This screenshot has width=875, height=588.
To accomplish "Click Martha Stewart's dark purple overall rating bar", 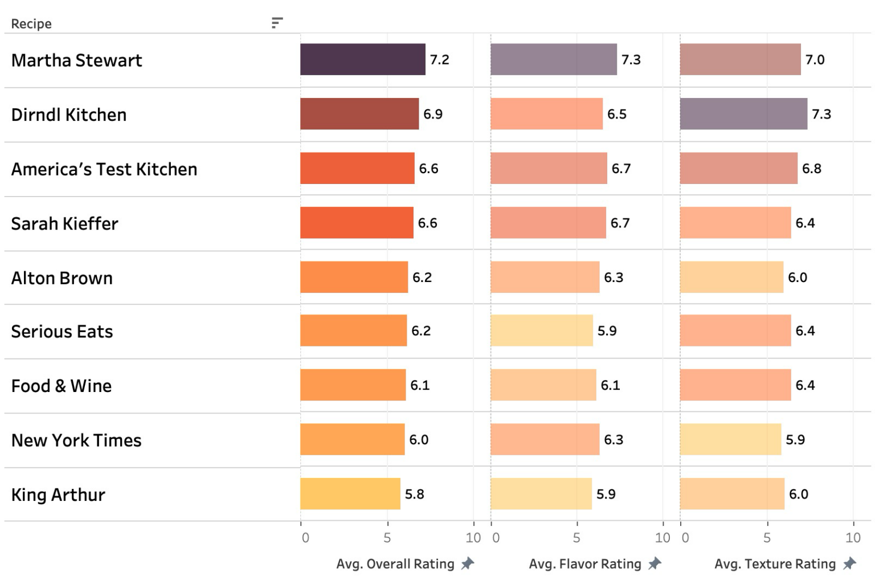I will point(362,59).
